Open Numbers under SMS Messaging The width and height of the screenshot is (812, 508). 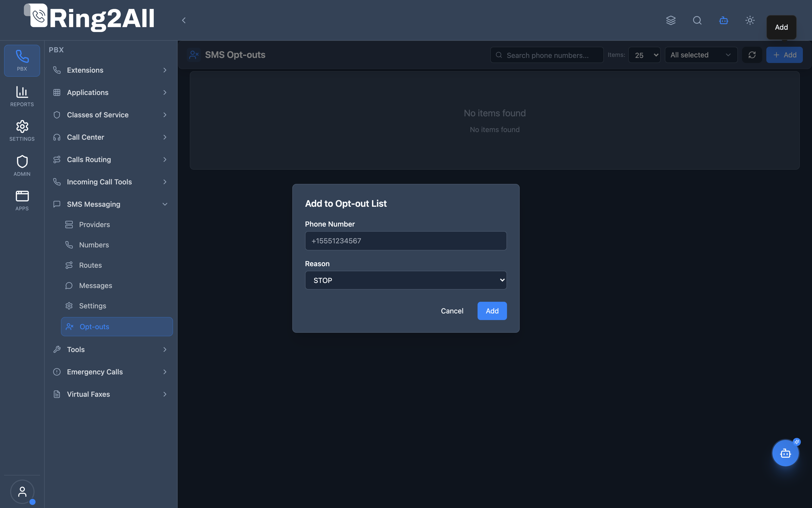pos(117,245)
